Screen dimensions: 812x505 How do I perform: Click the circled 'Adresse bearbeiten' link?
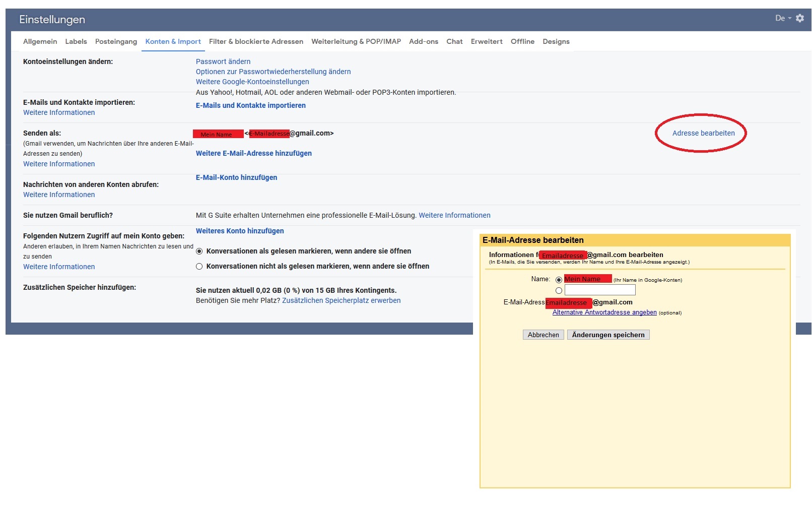704,133
